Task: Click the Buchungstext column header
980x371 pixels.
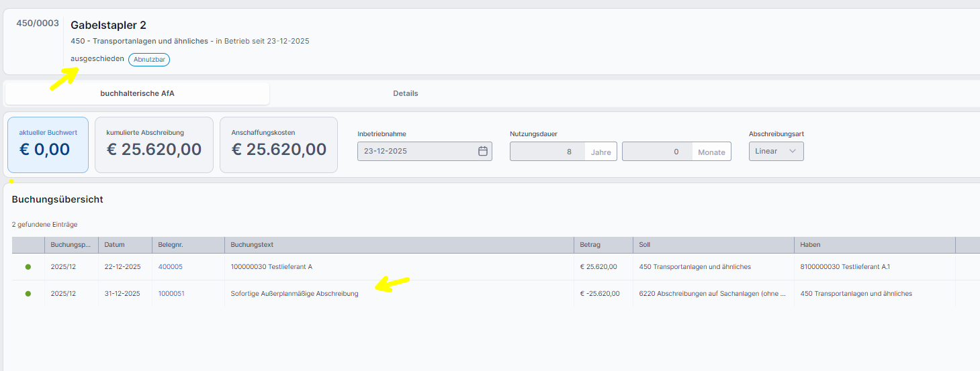Action: (x=251, y=245)
